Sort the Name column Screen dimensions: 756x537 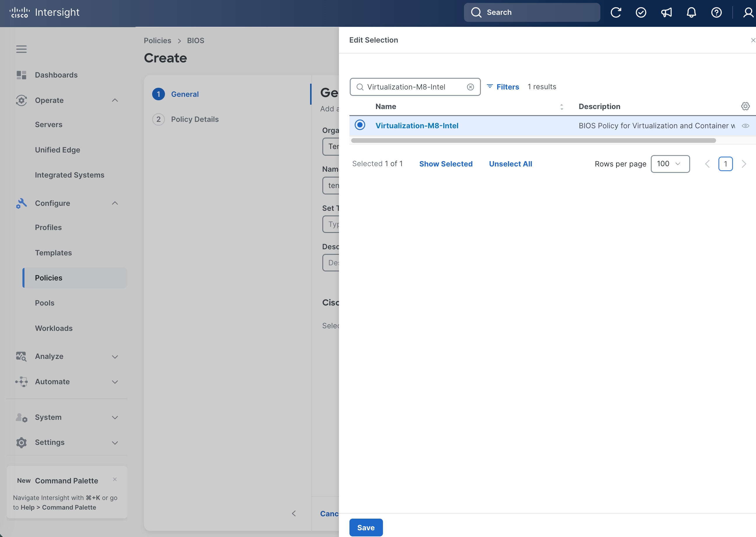coord(561,106)
